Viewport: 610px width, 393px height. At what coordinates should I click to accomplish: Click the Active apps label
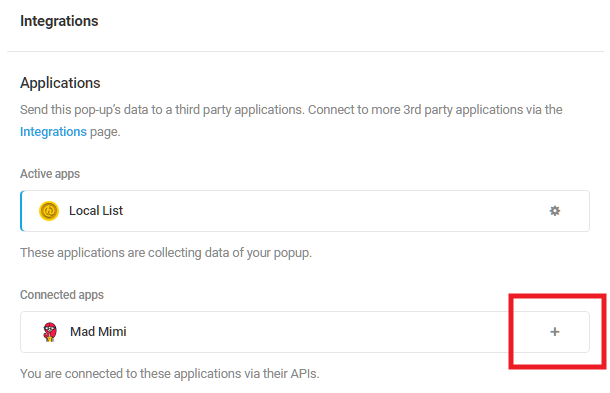point(50,174)
